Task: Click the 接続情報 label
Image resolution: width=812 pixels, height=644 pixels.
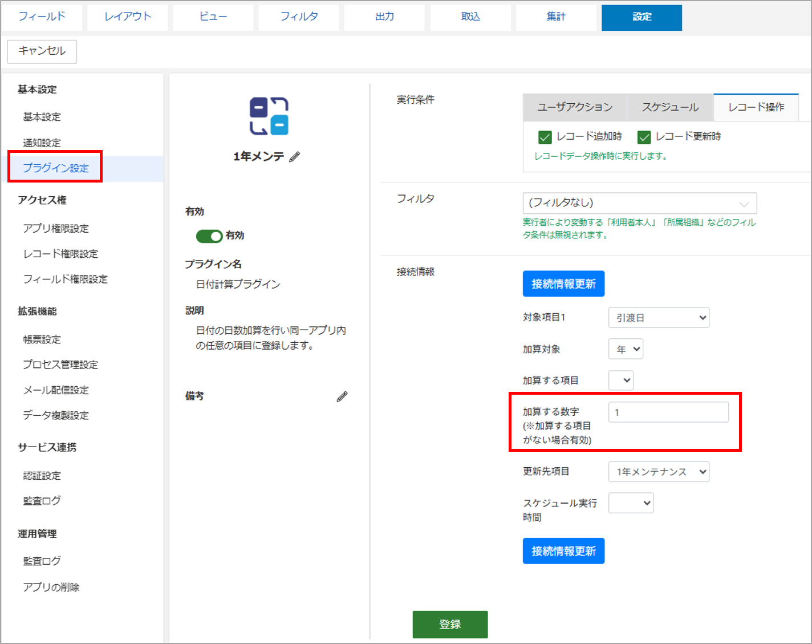Action: tap(416, 272)
